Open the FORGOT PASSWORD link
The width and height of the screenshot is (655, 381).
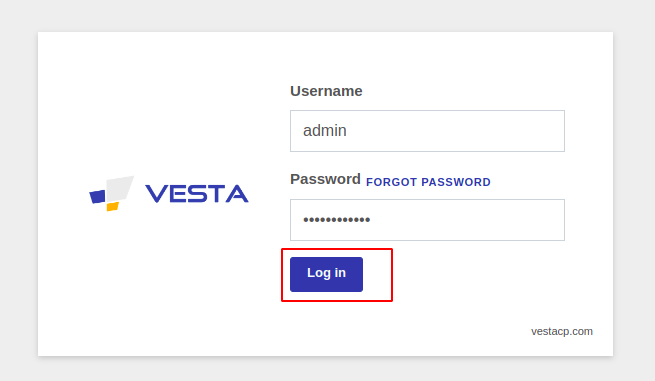pos(428,182)
